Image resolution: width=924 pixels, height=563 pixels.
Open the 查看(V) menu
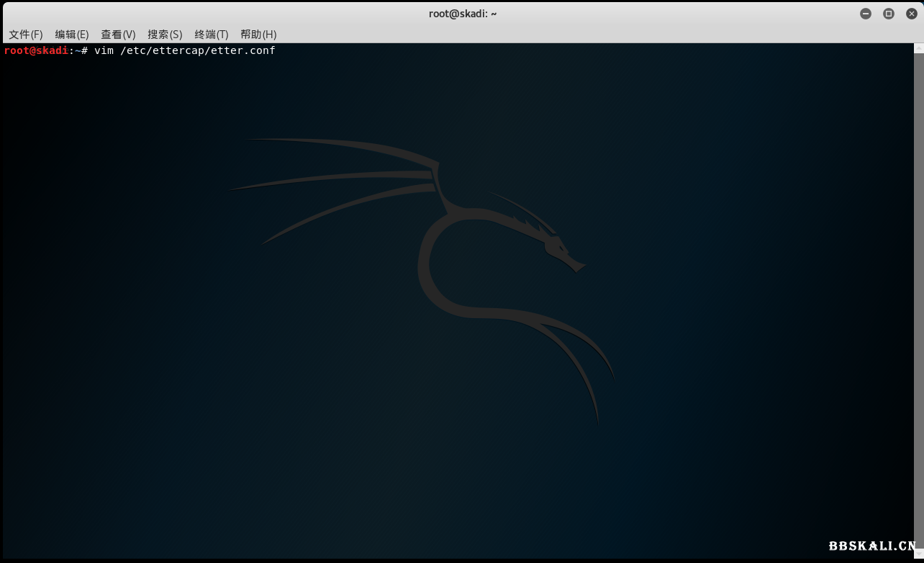coord(118,35)
